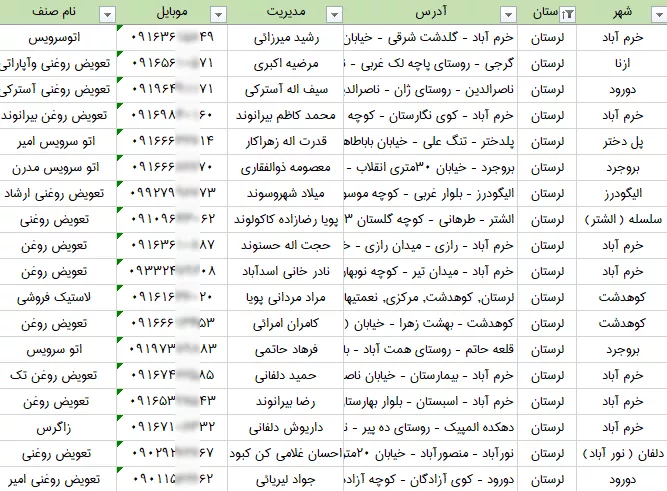Select the cell جواد لیریائی
This screenshot has width=667, height=491.
coord(285,479)
